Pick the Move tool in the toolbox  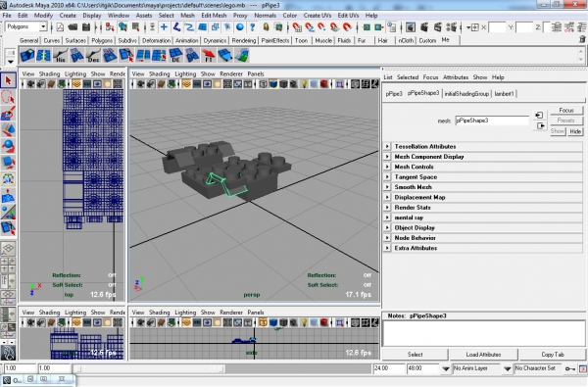pyautogui.click(x=8, y=130)
